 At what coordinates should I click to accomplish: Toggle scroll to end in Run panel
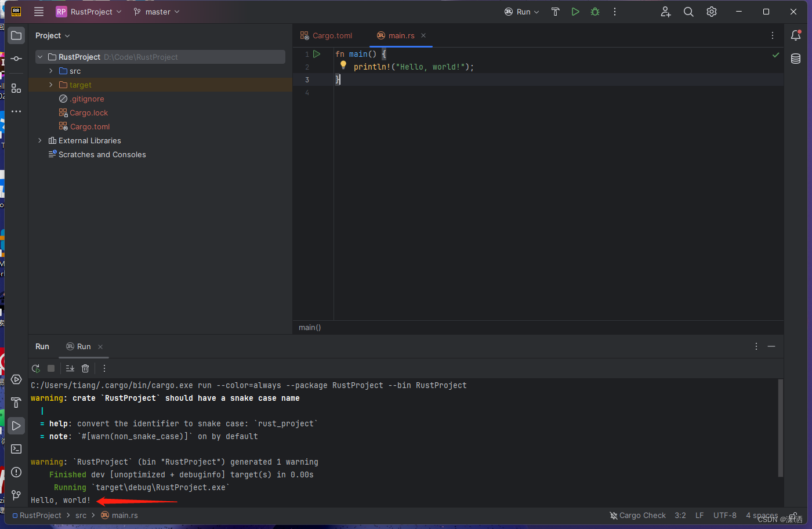[70, 368]
